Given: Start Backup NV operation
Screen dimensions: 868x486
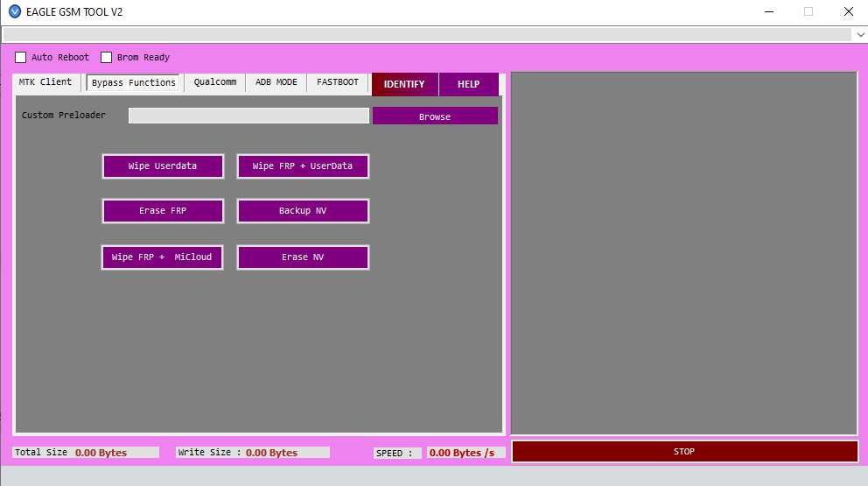Looking at the screenshot, I should [x=303, y=211].
